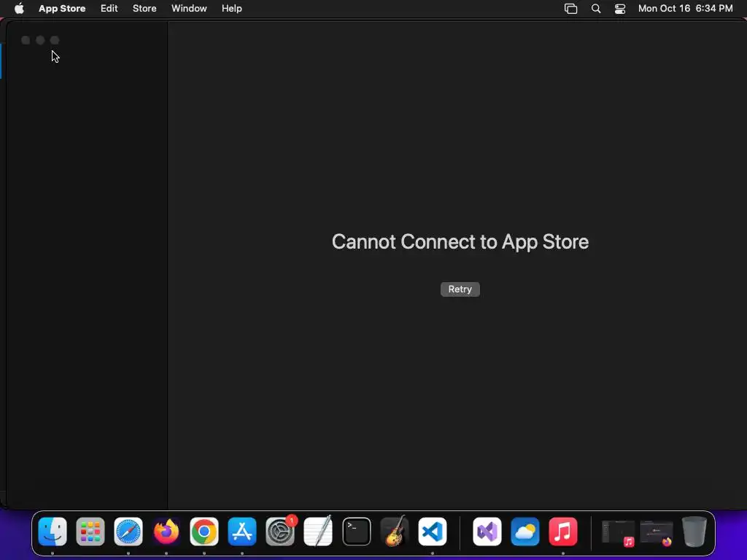Launch Music from the Dock
This screenshot has width=747, height=560.
[563, 532]
